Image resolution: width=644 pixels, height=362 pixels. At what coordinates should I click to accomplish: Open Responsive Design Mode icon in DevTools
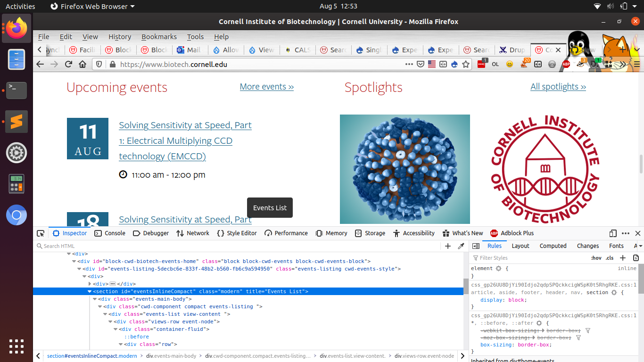(x=613, y=233)
